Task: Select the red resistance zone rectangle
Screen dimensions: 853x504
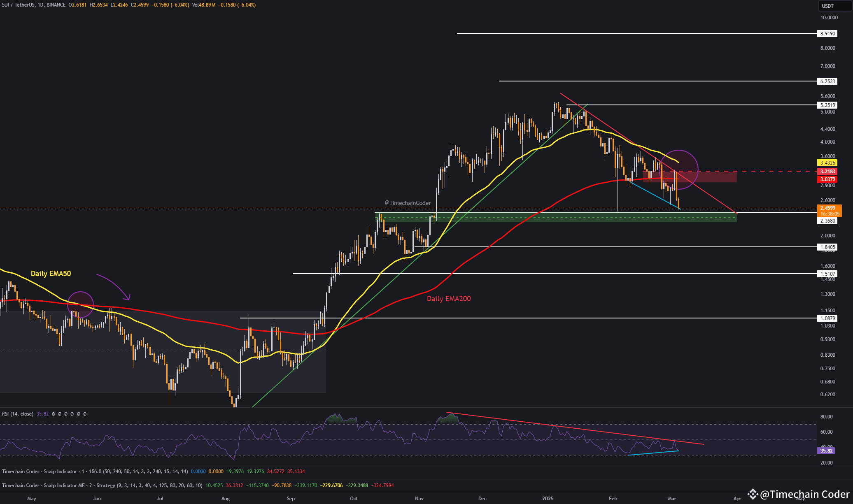Action: (x=690, y=177)
